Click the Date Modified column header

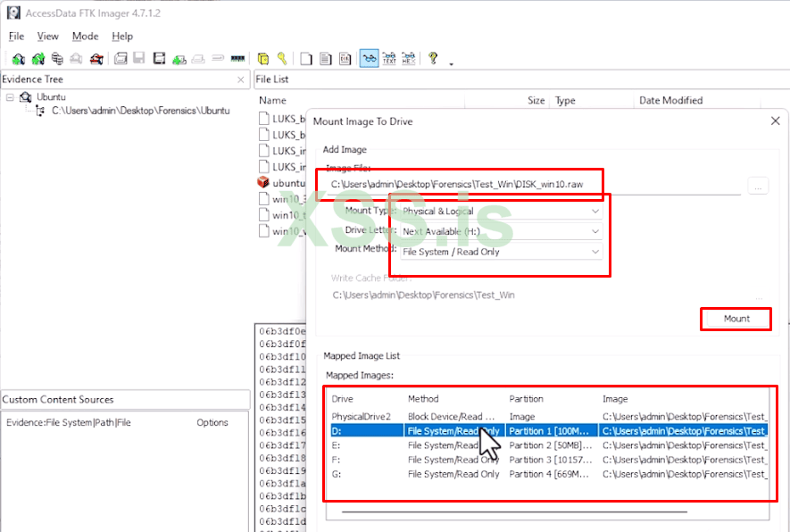click(670, 100)
